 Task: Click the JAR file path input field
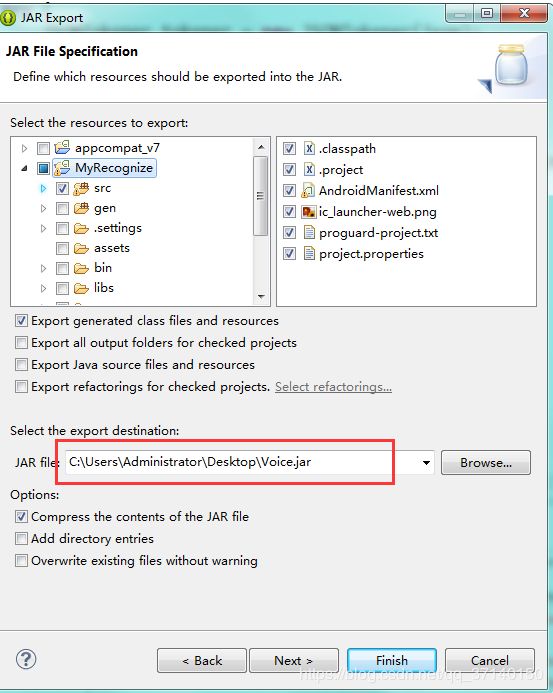tap(242, 462)
